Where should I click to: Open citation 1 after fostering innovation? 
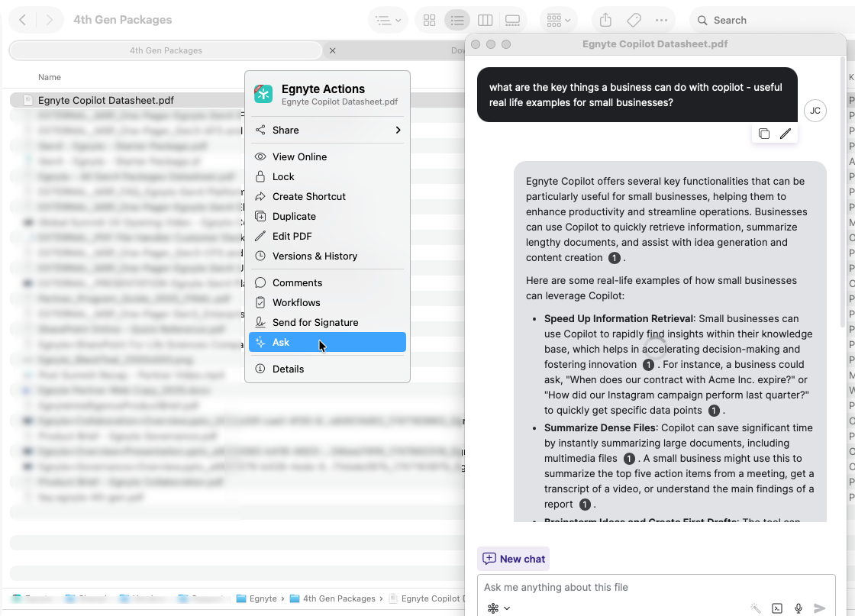coord(648,365)
